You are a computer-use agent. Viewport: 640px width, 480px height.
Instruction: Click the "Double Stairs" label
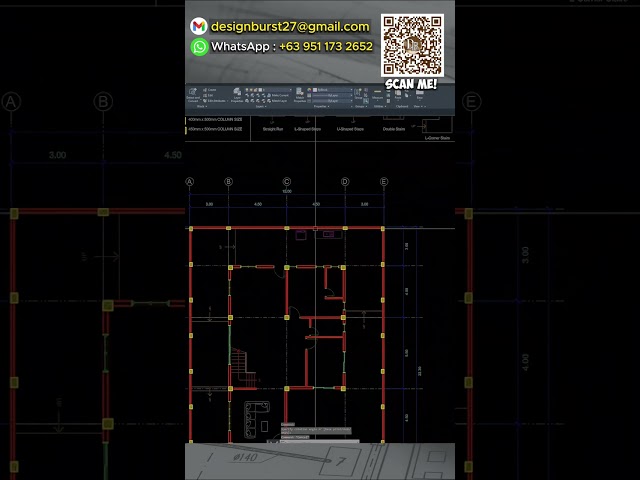[x=394, y=129]
